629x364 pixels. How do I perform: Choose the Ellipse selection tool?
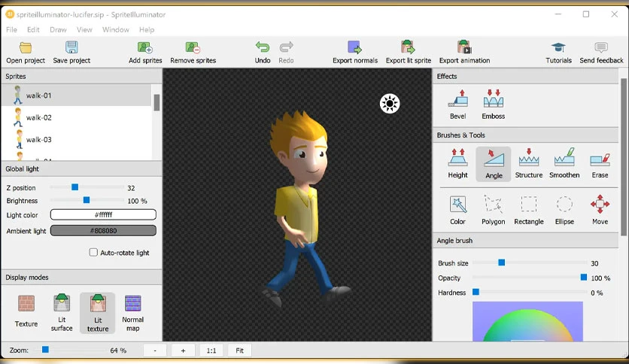tap(564, 210)
